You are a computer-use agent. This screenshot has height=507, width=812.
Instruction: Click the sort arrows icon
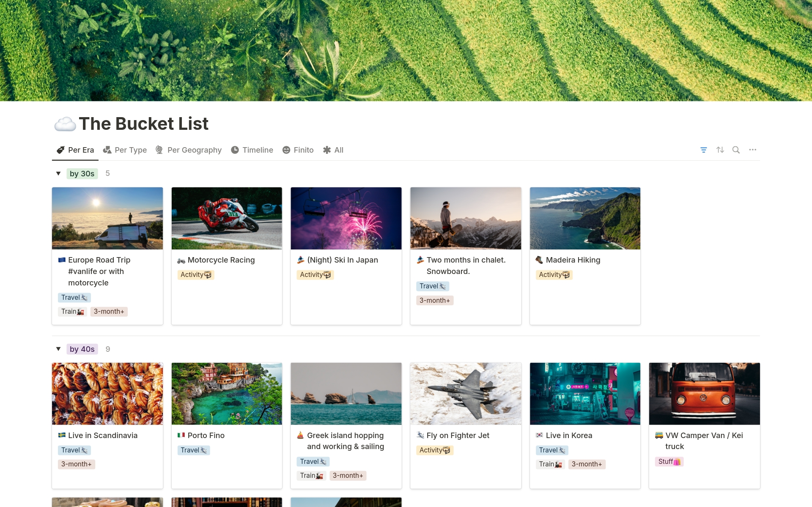pos(720,150)
